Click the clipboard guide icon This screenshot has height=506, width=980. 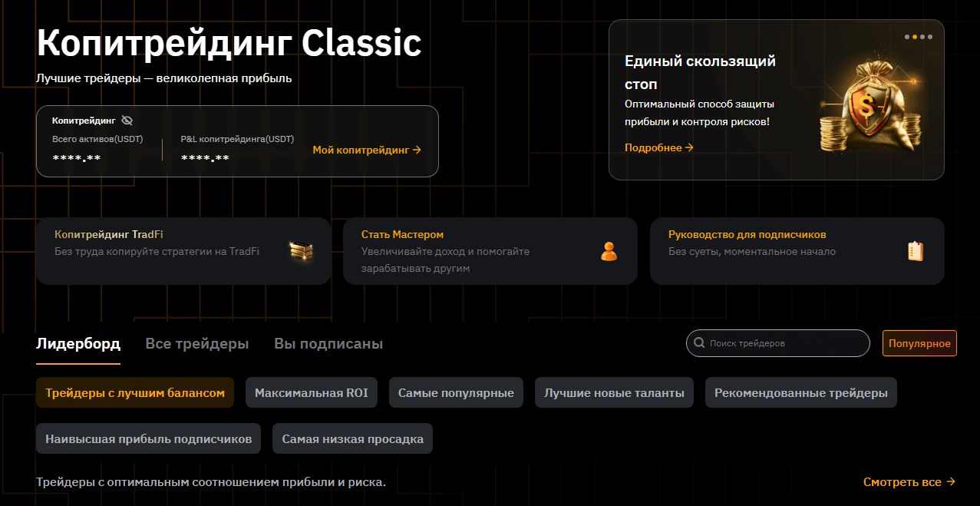(x=916, y=251)
